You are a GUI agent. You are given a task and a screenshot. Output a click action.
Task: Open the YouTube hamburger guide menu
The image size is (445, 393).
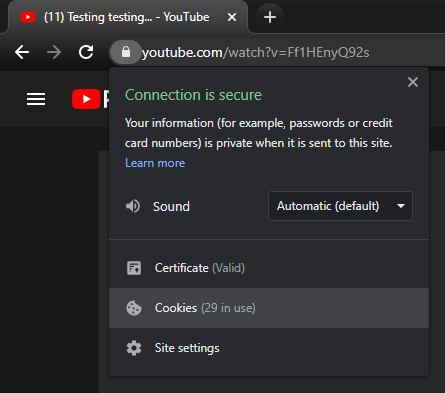[36, 99]
